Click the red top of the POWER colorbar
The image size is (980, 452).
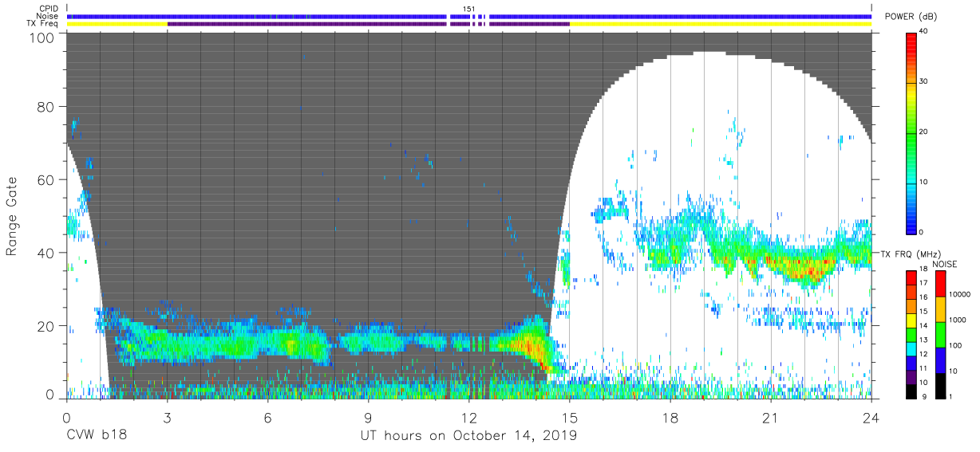(911, 40)
